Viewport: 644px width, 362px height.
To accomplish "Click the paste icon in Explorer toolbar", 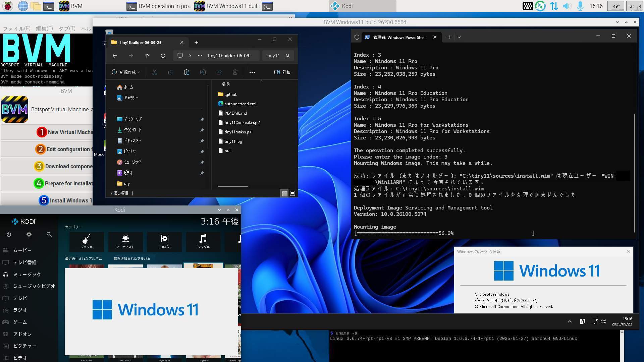I will 187,72.
